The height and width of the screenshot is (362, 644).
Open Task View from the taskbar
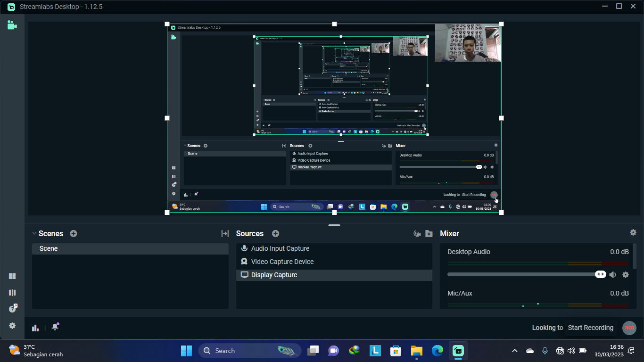(313, 351)
